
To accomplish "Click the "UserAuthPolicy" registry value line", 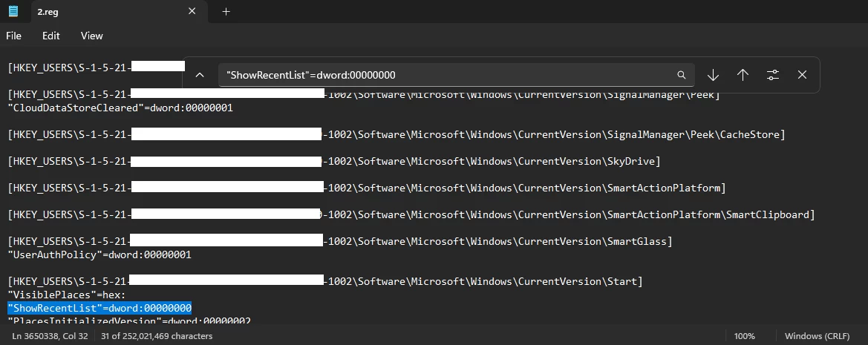I will [99, 254].
